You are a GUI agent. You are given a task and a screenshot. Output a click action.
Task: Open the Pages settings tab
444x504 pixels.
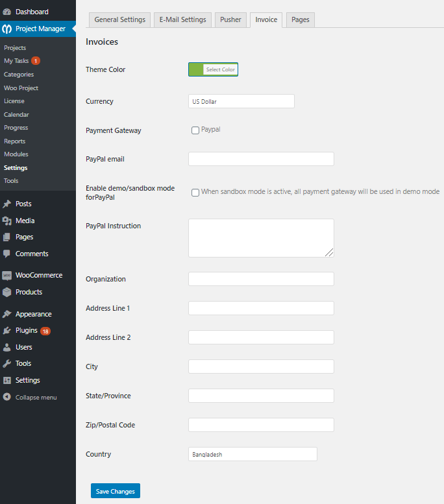300,20
